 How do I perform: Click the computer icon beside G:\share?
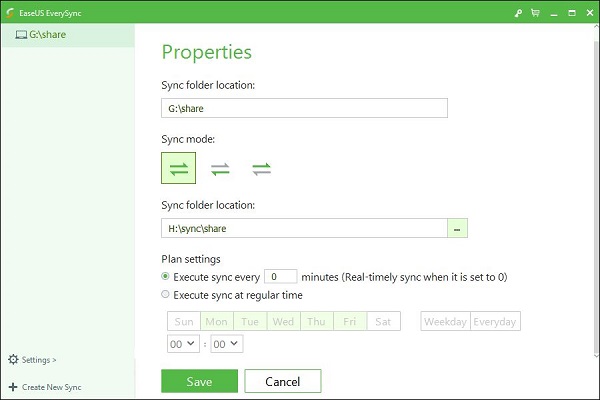pos(21,35)
